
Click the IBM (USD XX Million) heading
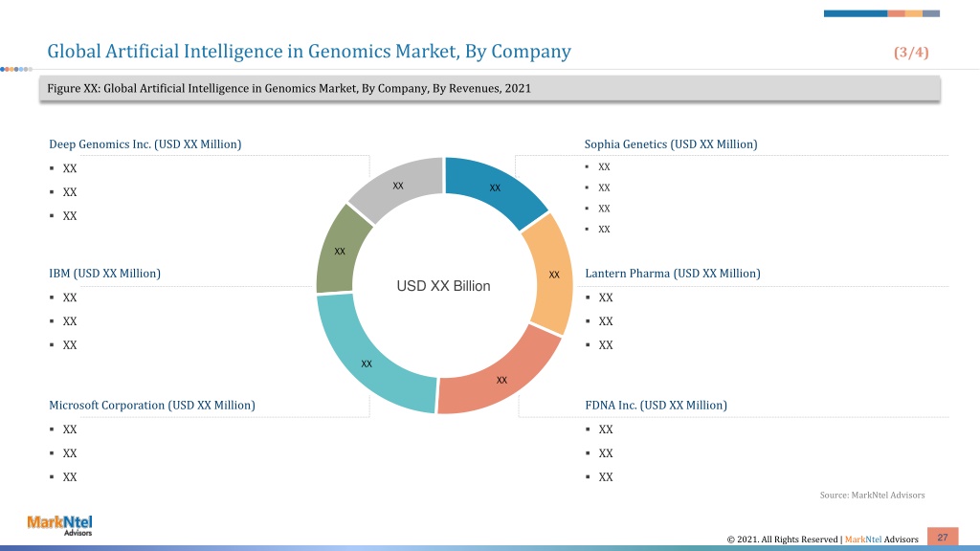coord(104,274)
